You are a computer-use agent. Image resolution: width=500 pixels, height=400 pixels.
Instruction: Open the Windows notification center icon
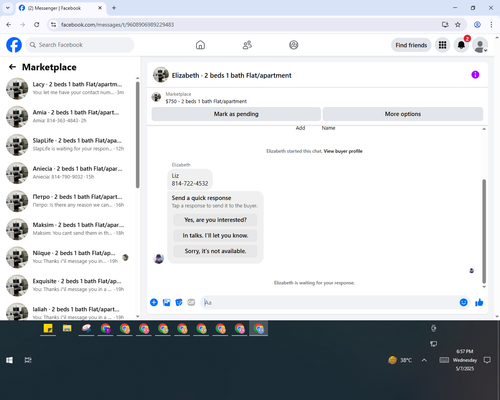[487, 360]
